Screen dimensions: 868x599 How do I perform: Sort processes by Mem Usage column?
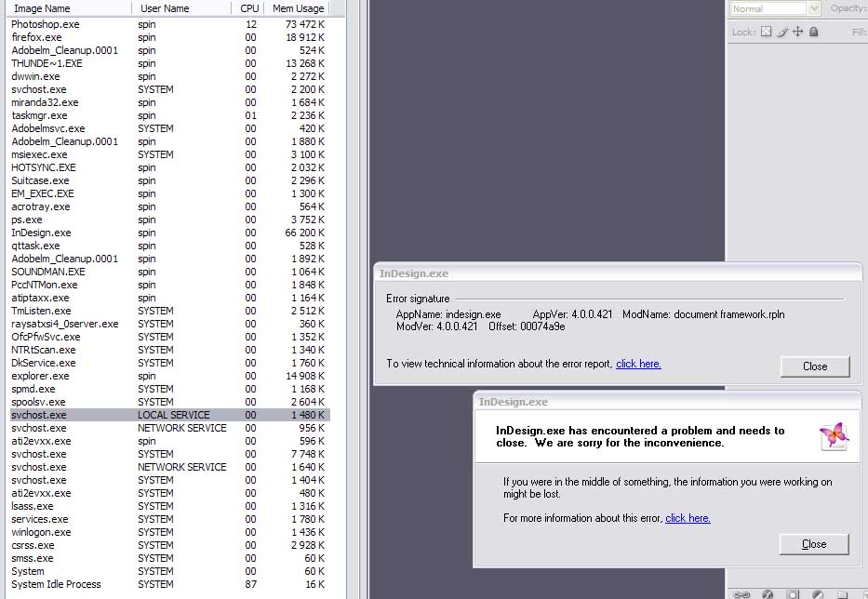point(298,8)
